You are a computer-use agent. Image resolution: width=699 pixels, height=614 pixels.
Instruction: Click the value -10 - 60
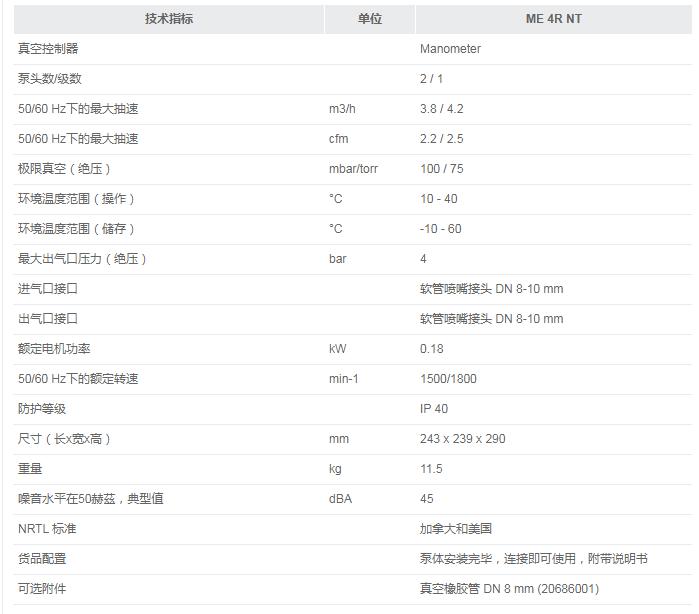click(x=440, y=229)
